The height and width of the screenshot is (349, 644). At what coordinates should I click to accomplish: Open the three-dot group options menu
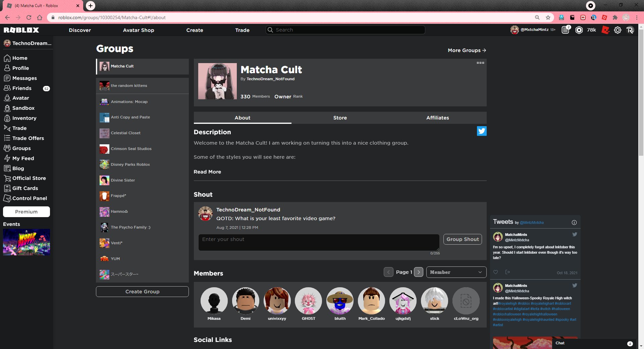coord(480,63)
